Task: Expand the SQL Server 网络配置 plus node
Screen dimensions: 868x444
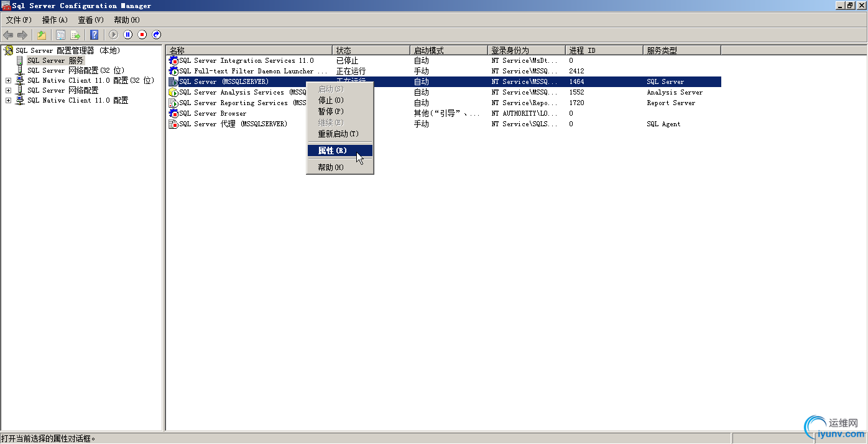Action: click(x=8, y=90)
